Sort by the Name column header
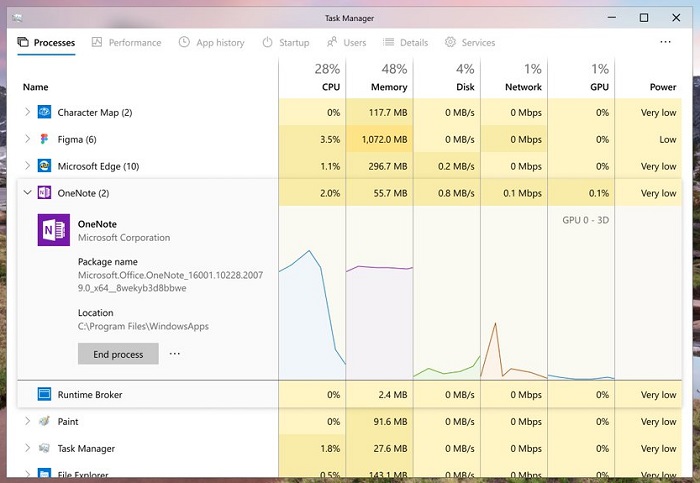The image size is (700, 483). point(36,87)
